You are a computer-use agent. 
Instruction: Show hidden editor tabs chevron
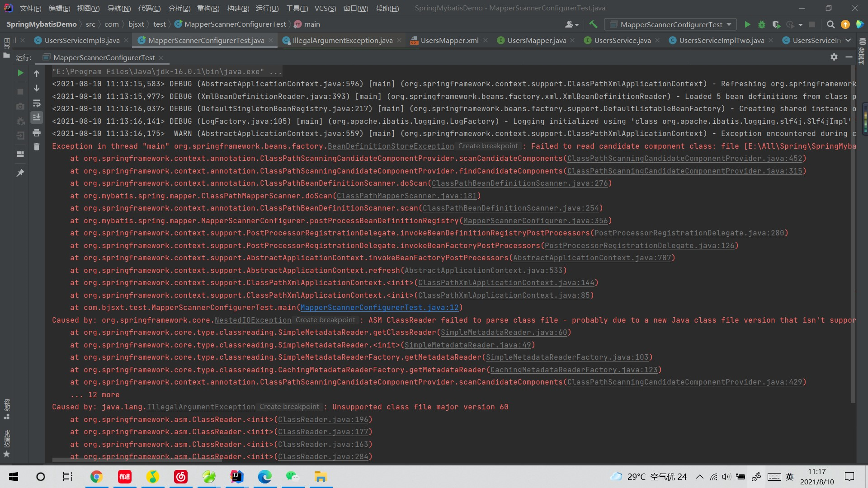tap(848, 40)
